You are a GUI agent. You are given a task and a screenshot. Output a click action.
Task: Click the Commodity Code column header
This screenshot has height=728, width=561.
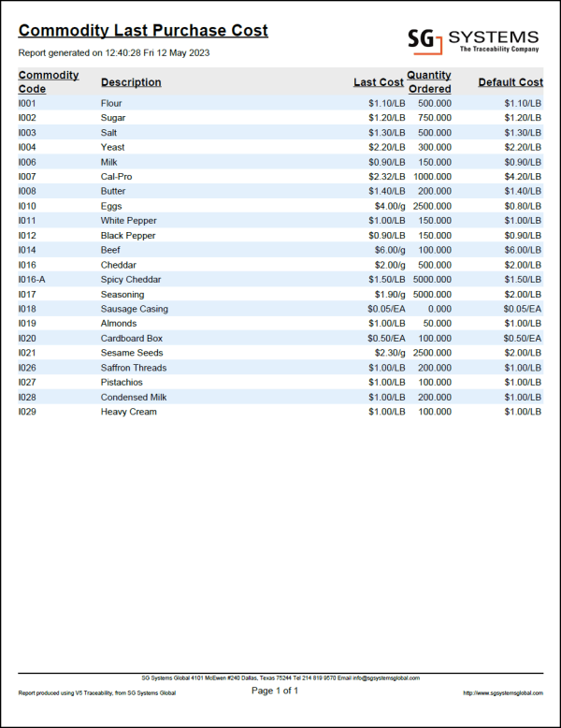point(49,81)
